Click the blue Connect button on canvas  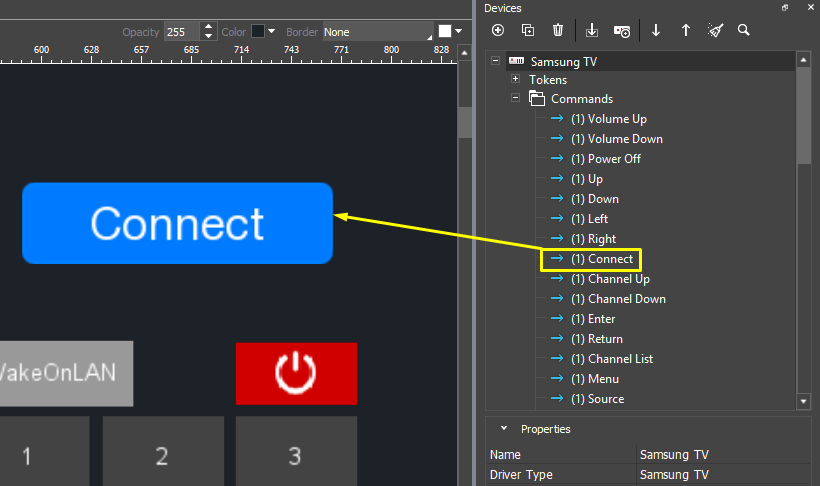177,223
